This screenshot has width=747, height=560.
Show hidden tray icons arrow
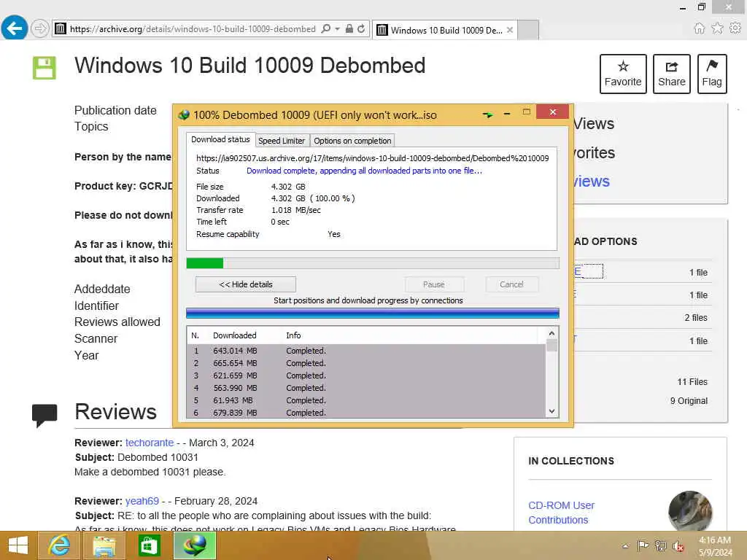(x=625, y=545)
